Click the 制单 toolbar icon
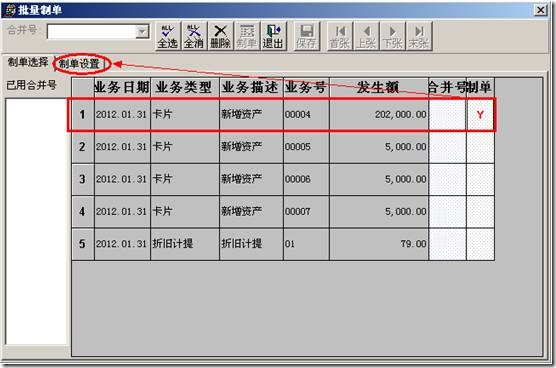Image resolution: width=556 pixels, height=368 pixels. tap(247, 36)
